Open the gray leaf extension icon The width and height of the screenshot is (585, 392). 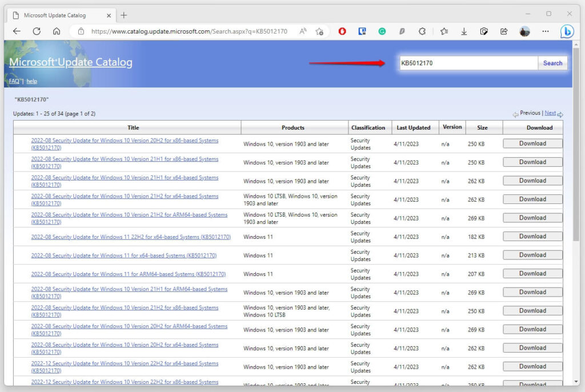tap(402, 31)
